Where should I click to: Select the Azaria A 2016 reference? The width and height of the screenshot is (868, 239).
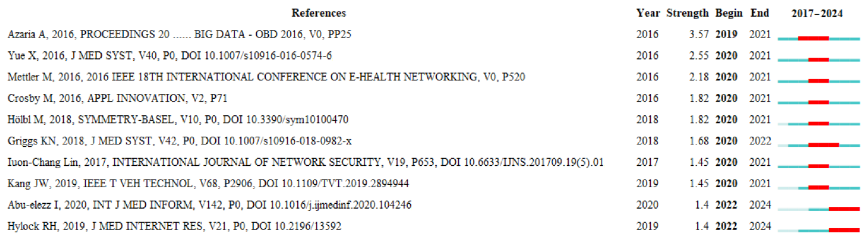[x=179, y=34]
